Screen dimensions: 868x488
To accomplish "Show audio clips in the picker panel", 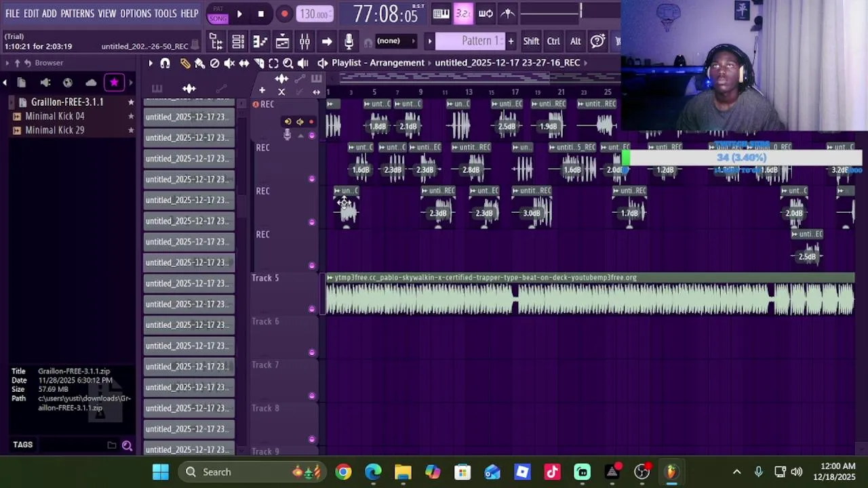I will [189, 89].
